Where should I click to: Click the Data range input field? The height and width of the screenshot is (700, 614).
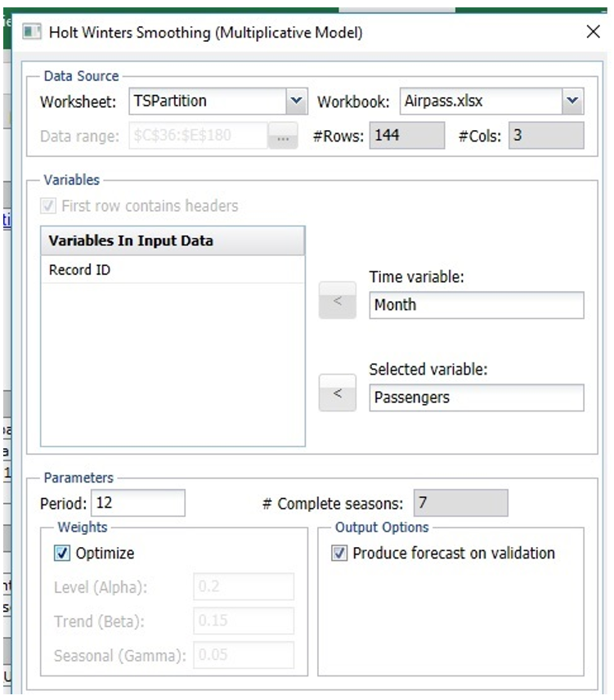pyautogui.click(x=197, y=137)
